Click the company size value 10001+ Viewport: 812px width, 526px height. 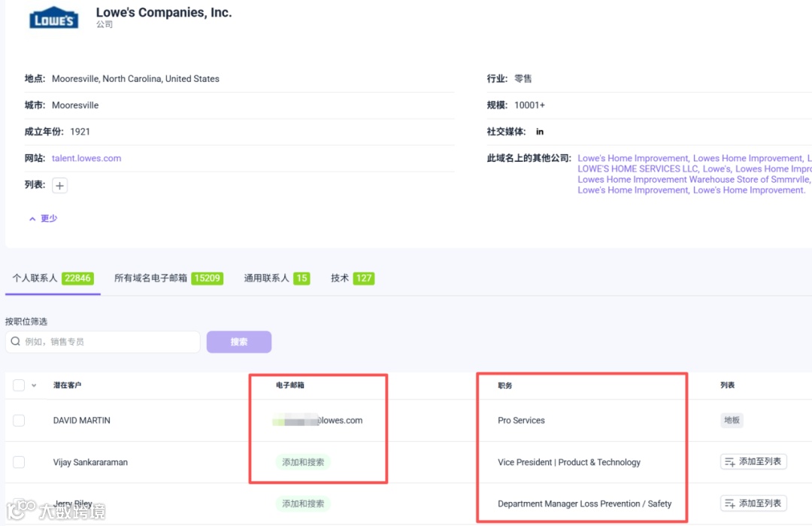[529, 105]
